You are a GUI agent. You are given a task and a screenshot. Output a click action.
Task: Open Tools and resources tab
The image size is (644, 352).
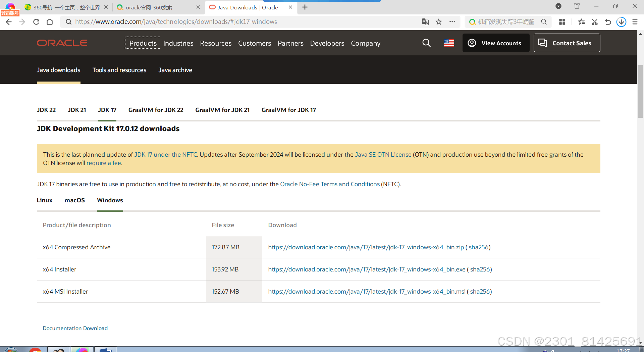[x=119, y=70]
